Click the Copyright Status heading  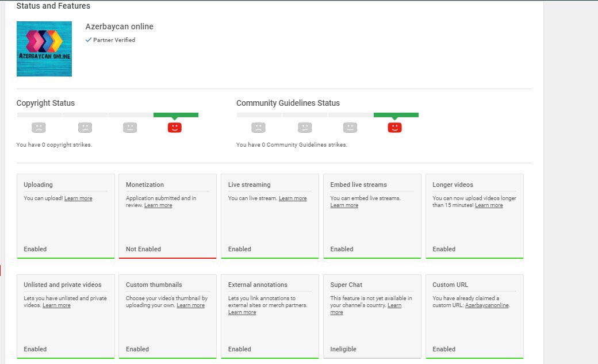pyautogui.click(x=45, y=103)
